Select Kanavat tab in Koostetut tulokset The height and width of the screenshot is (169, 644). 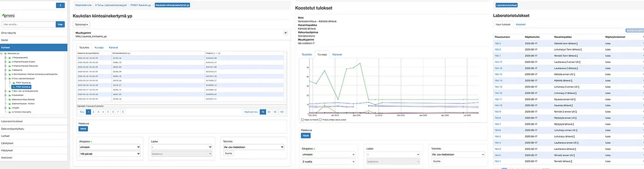click(x=337, y=55)
